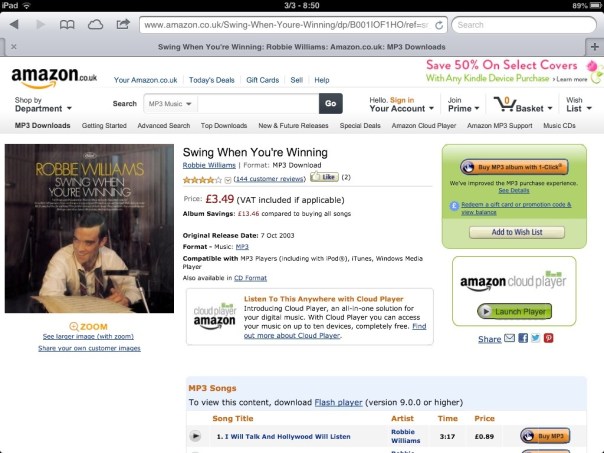Image resolution: width=604 pixels, height=453 pixels.
Task: Click the Add to Wish List button
Action: point(517,232)
